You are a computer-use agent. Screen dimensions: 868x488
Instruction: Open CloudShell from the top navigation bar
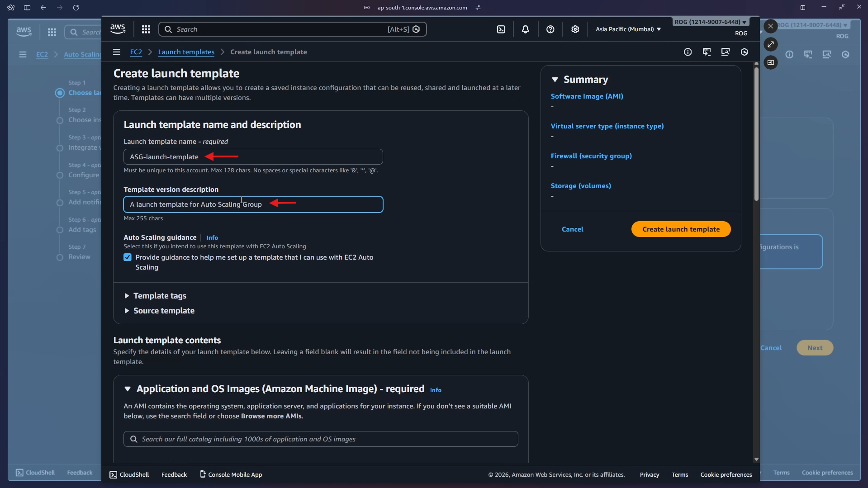[x=502, y=29]
